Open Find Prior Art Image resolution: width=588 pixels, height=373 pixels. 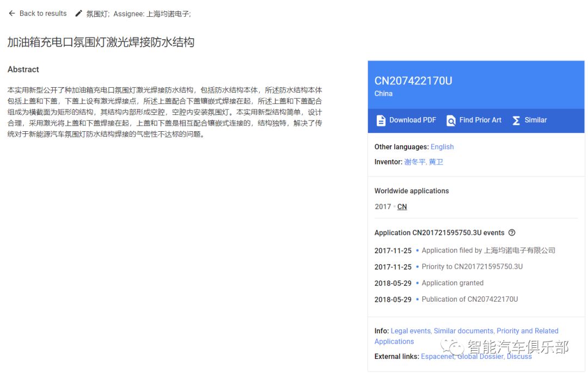(x=480, y=120)
